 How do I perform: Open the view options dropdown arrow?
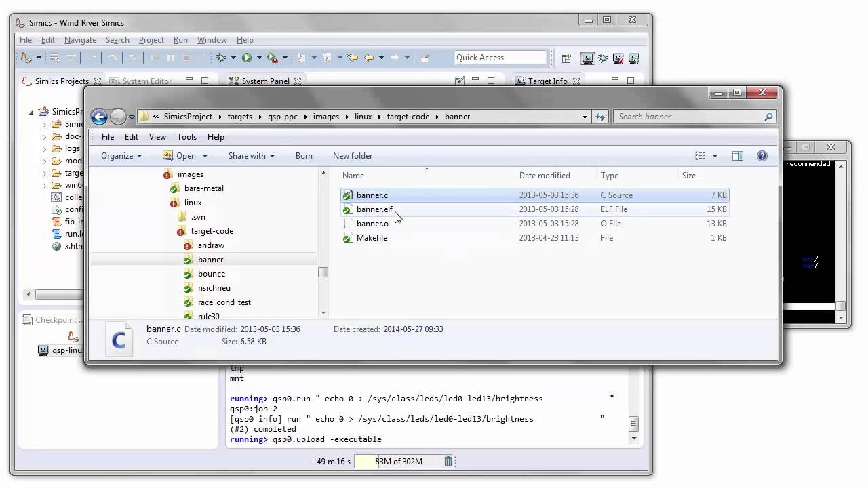click(x=714, y=156)
